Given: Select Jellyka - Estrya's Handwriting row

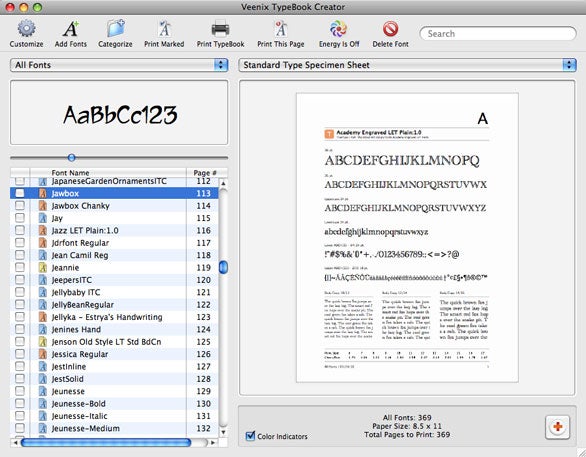Looking at the screenshot, I should (x=114, y=317).
